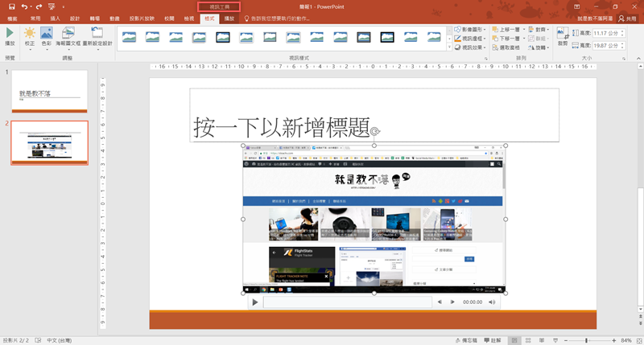Step the video backward

click(440, 302)
